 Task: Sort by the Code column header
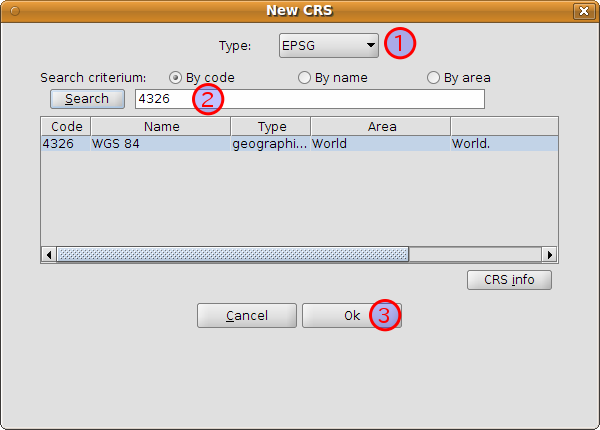[66, 127]
